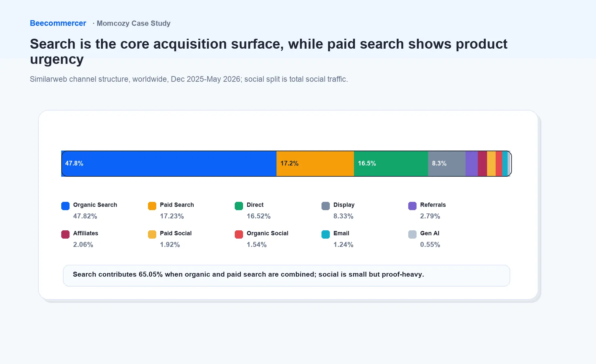Click the Momcozy Case Study label
Screen dimensions: 596x364
[133, 23]
